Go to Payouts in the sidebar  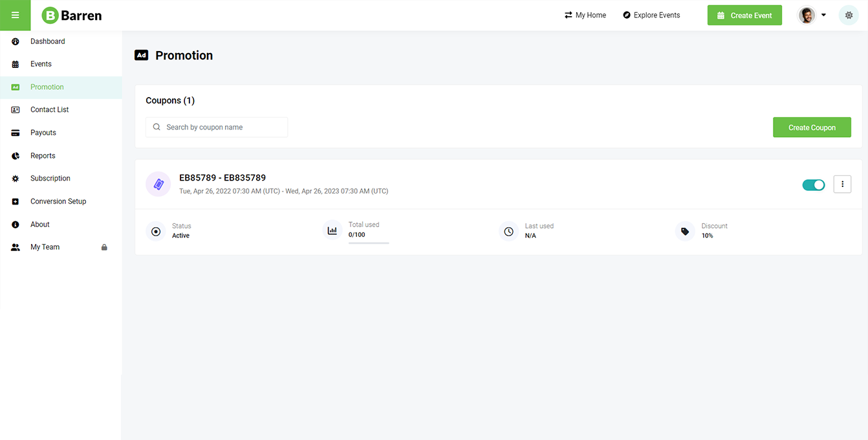[43, 133]
